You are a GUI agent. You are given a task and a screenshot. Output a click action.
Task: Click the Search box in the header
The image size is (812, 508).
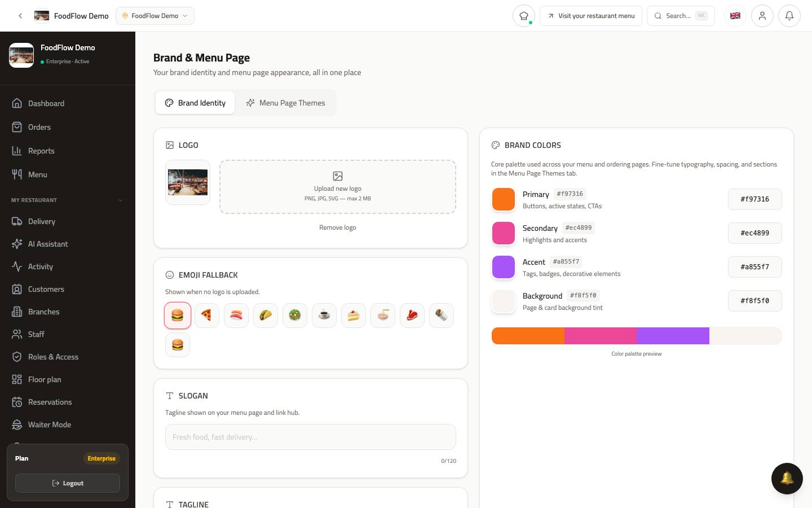pyautogui.click(x=681, y=16)
